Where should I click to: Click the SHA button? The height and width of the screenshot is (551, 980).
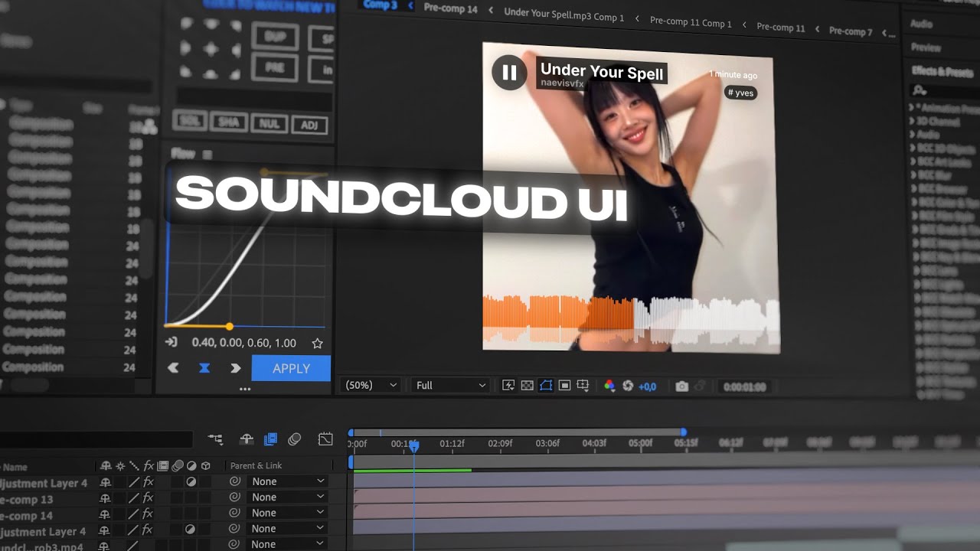pos(228,122)
